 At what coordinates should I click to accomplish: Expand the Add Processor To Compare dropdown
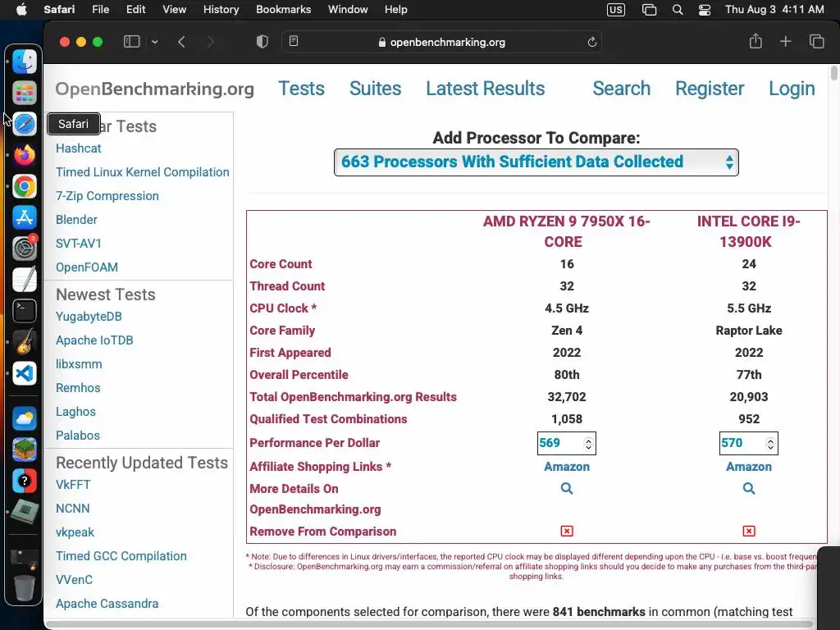pos(536,162)
